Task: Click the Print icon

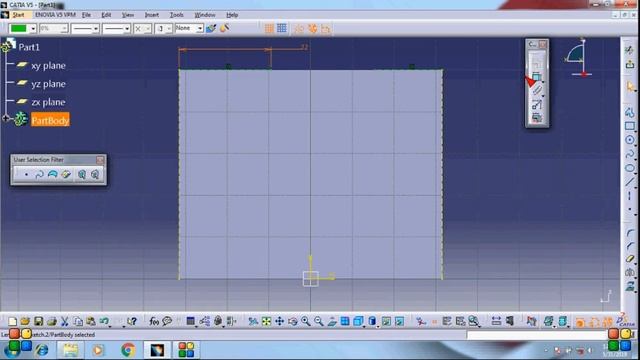Action: point(51,322)
